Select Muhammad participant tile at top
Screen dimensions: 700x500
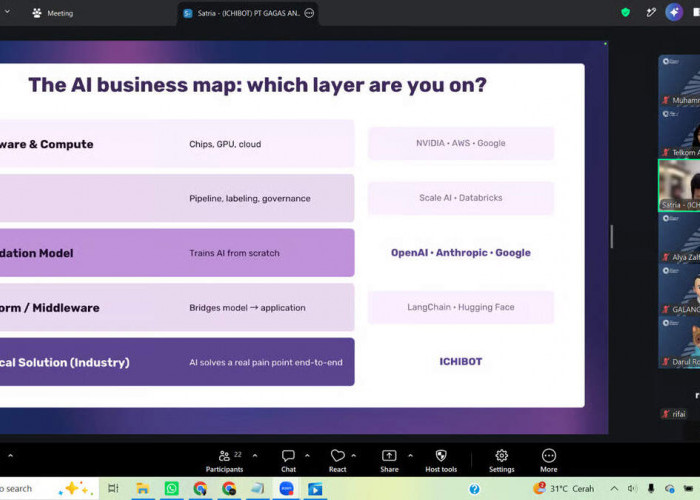[x=679, y=80]
